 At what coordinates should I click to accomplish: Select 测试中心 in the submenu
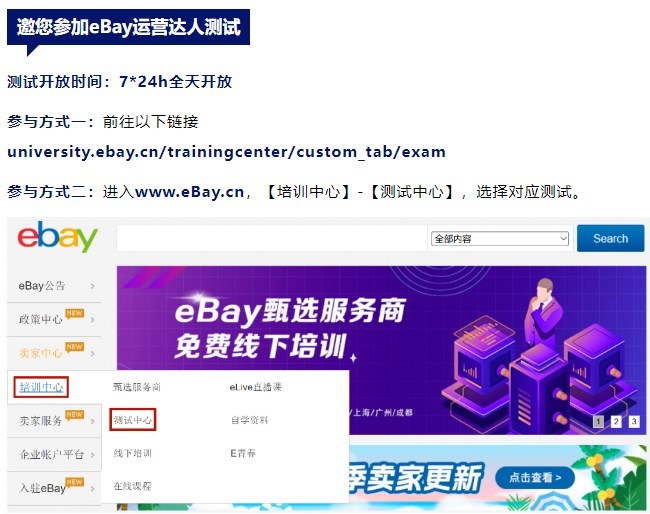pos(133,420)
